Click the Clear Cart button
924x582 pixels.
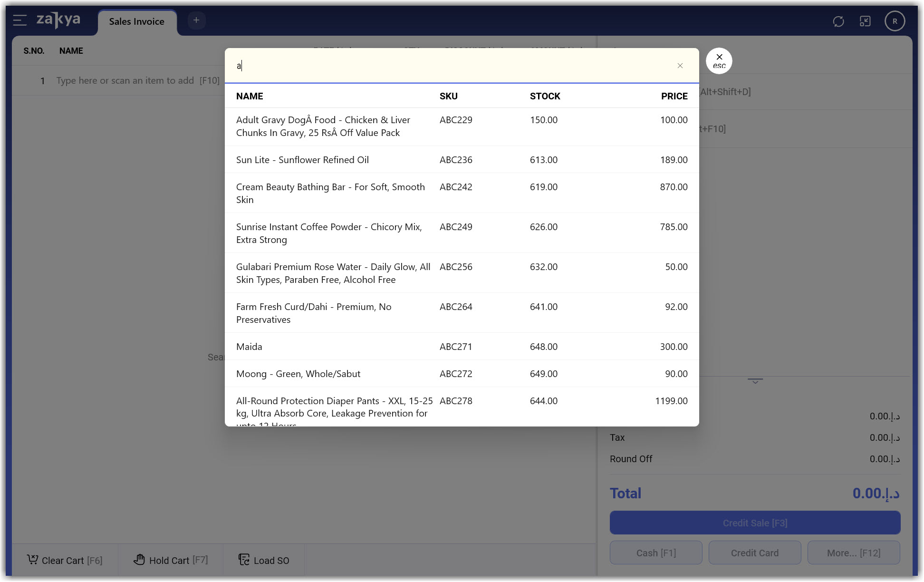point(65,560)
